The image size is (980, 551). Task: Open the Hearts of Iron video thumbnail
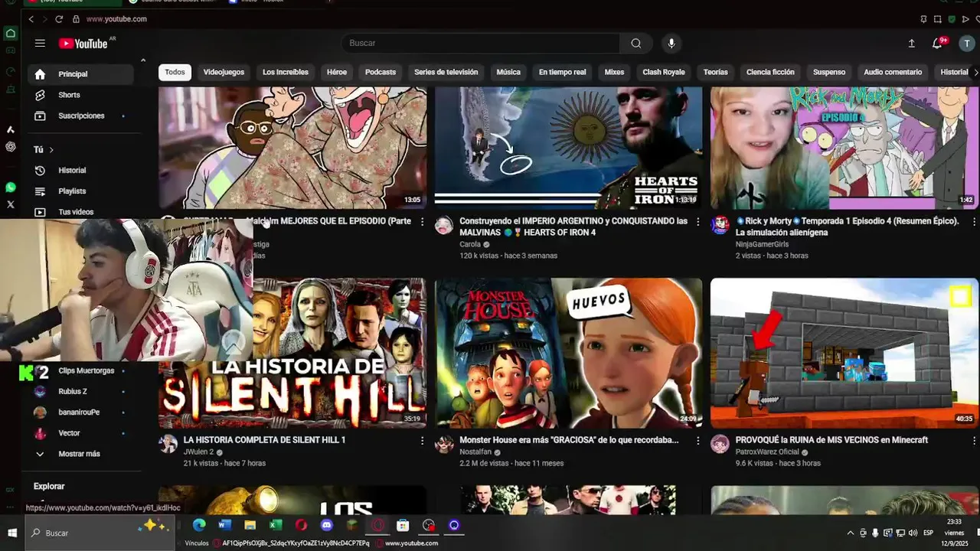click(568, 148)
